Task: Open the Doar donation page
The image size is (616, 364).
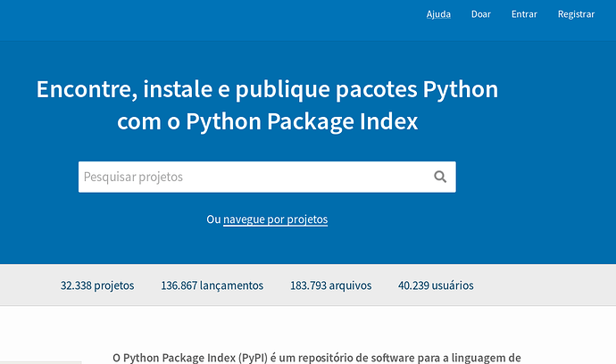Action: point(481,14)
